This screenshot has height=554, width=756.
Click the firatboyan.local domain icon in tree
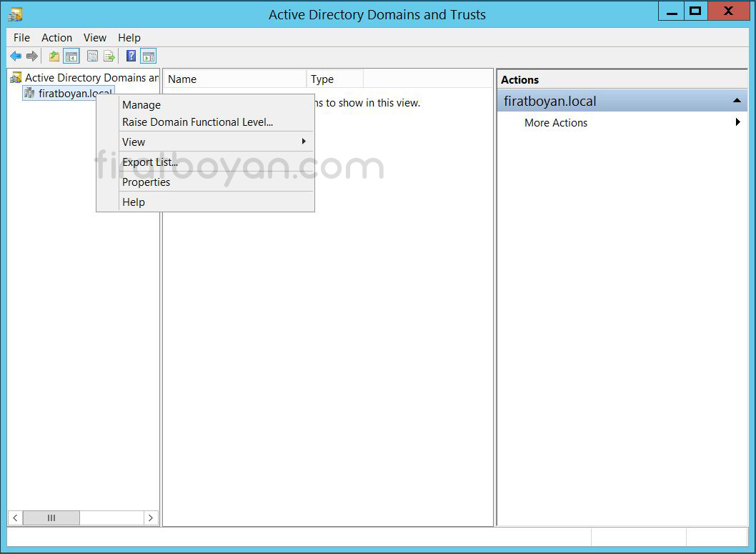click(30, 93)
